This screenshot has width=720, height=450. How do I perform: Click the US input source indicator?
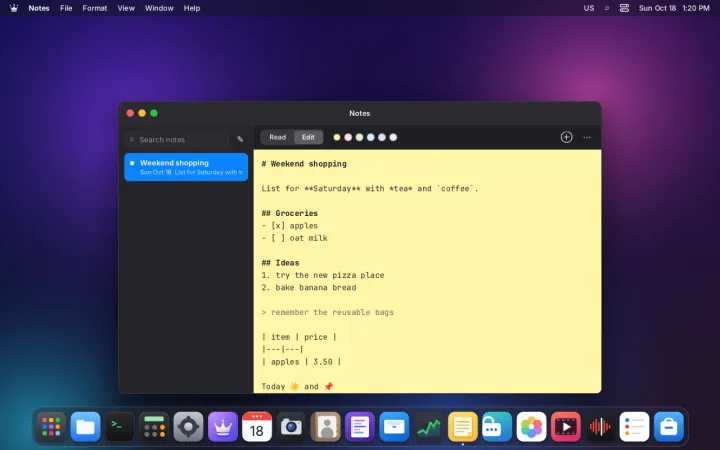coord(589,8)
